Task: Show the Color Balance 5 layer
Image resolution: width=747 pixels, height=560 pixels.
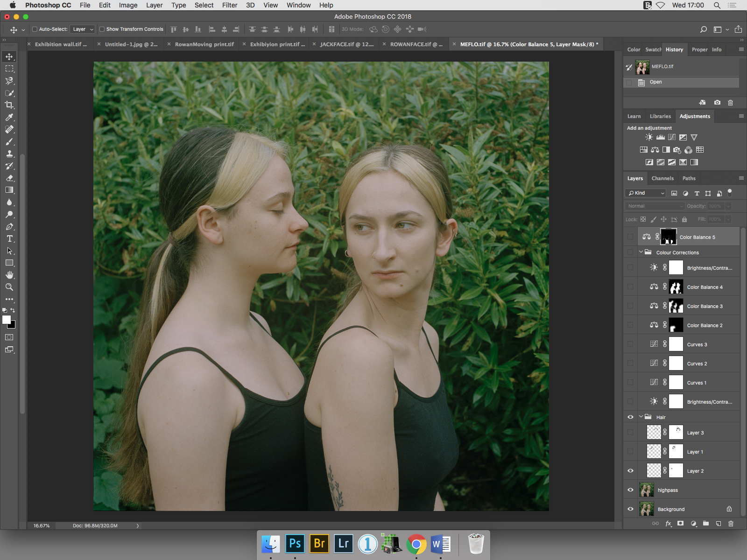Action: (x=630, y=237)
